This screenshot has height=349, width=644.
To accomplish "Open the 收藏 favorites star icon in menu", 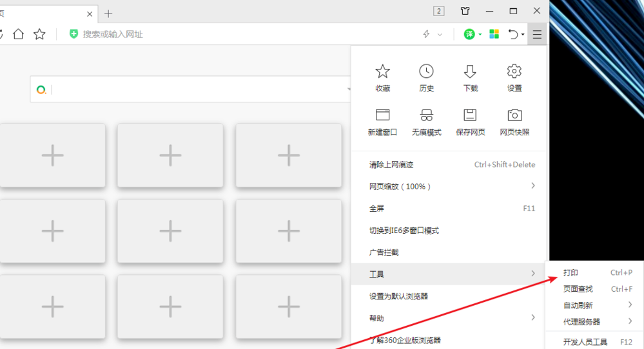I will [x=382, y=71].
